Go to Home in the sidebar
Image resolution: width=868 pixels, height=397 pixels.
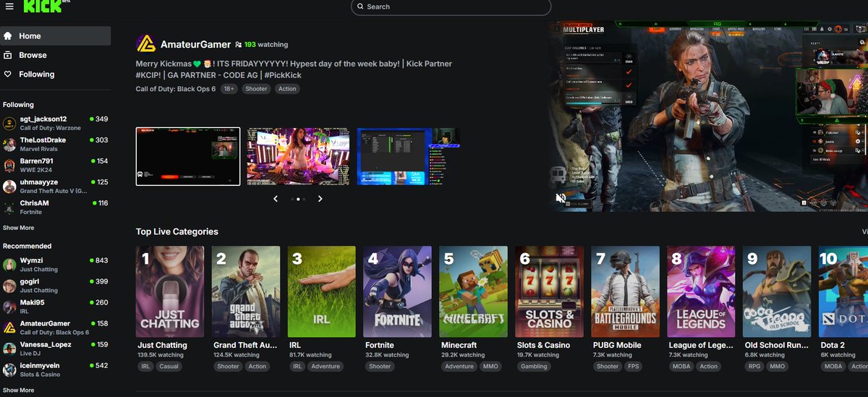56,36
